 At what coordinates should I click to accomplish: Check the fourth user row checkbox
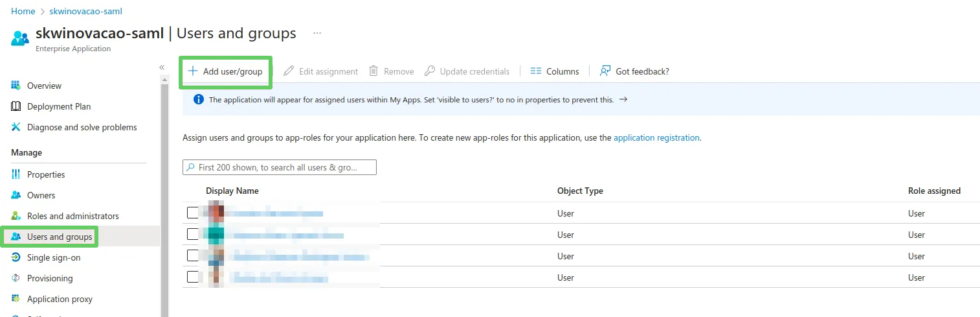[193, 277]
